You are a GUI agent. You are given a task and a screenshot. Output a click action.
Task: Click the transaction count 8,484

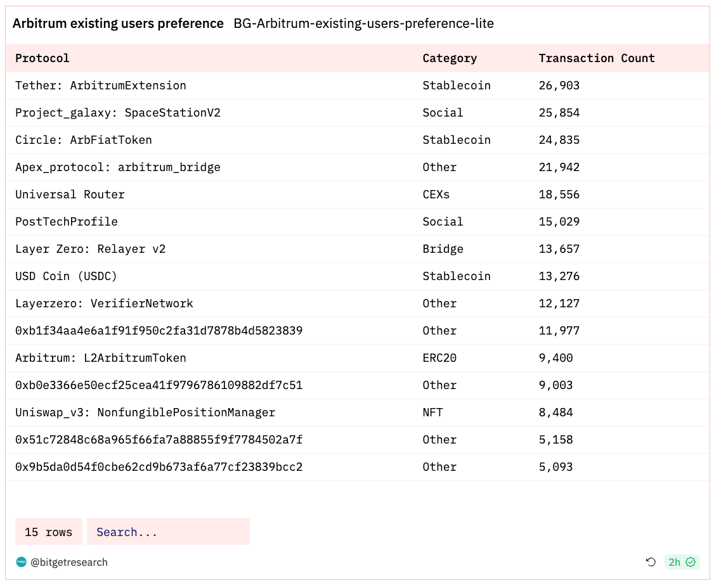point(556,412)
